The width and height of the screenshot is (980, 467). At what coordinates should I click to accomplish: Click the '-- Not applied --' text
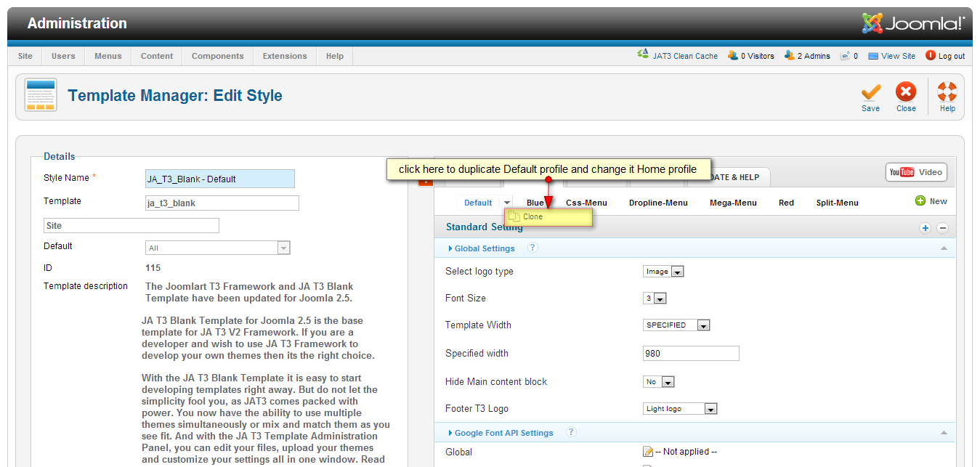[687, 452]
